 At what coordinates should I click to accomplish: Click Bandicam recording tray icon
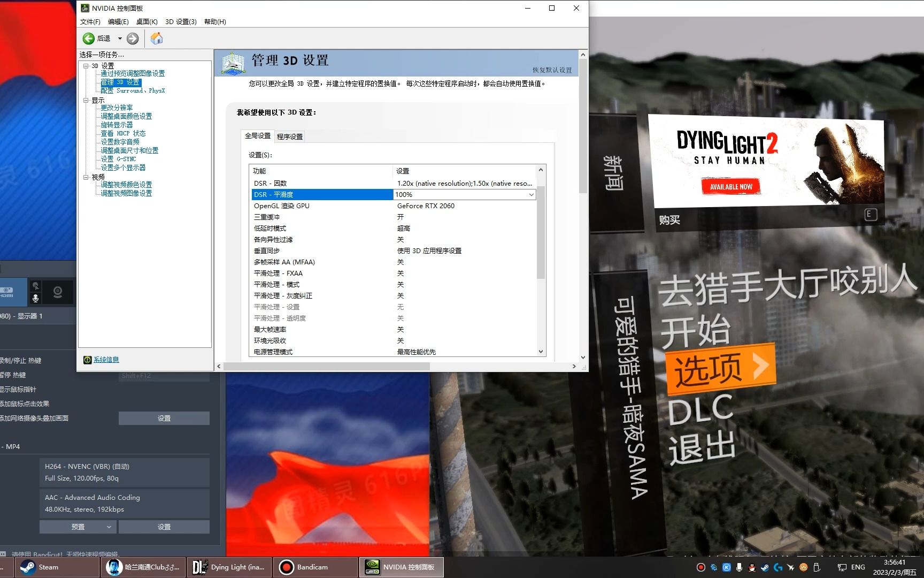tap(700, 567)
